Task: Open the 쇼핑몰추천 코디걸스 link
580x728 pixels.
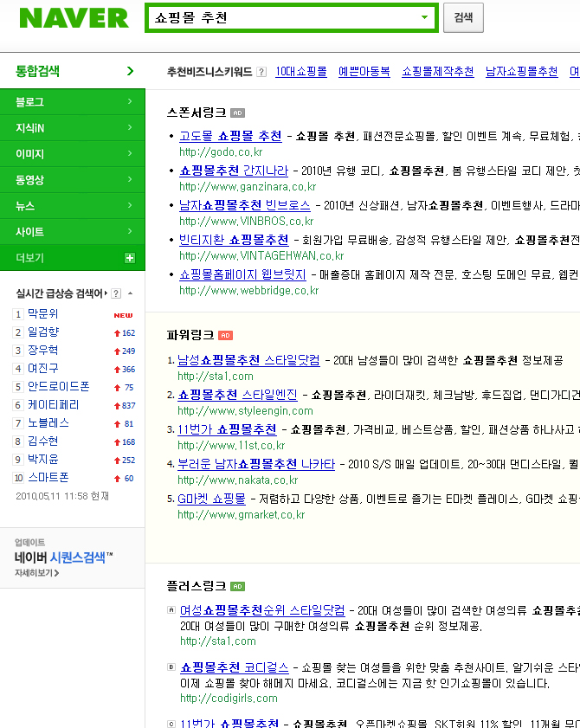Action: tap(234, 667)
